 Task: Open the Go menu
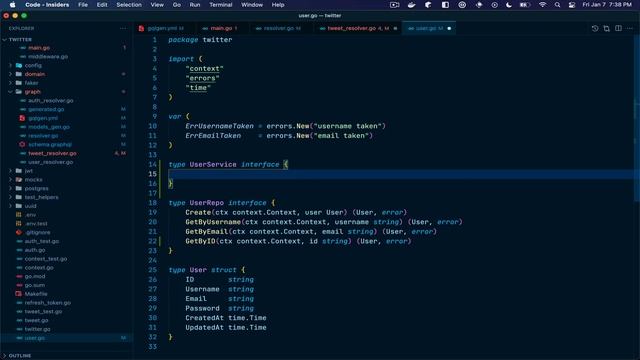[177, 5]
